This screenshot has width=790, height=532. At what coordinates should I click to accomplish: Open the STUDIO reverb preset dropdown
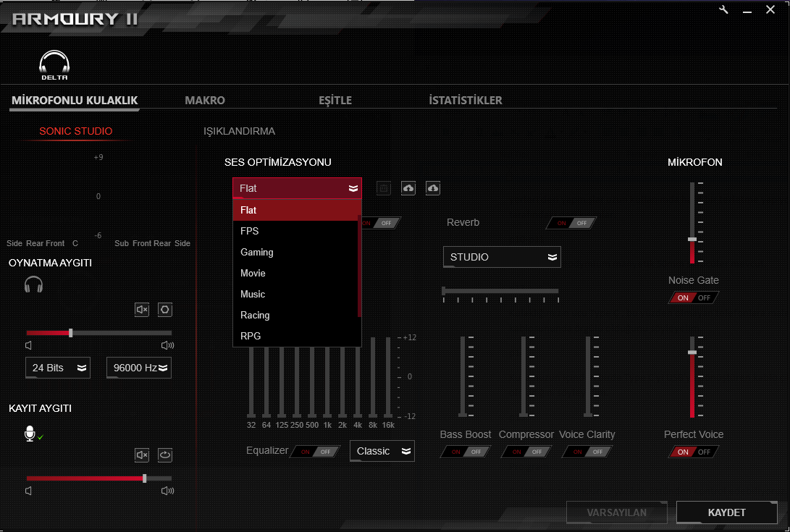click(x=502, y=257)
